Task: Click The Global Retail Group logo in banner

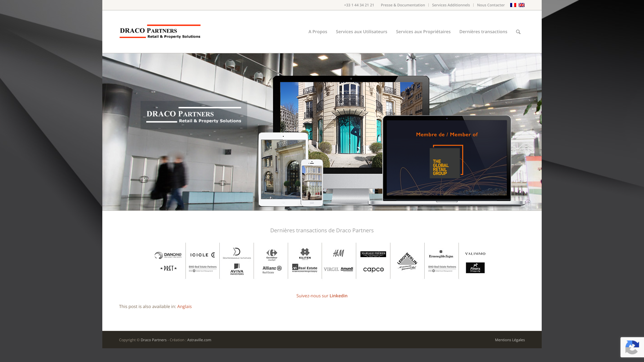Action: [446, 162]
